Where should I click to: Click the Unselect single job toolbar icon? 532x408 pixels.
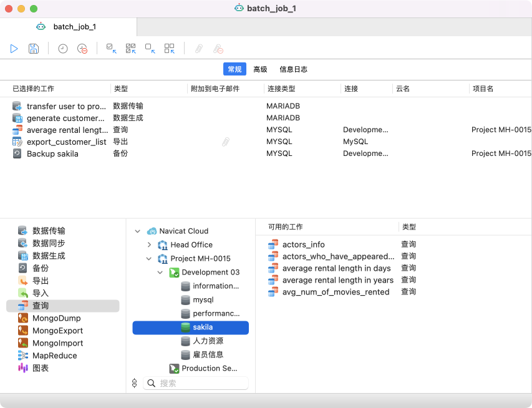tap(150, 49)
